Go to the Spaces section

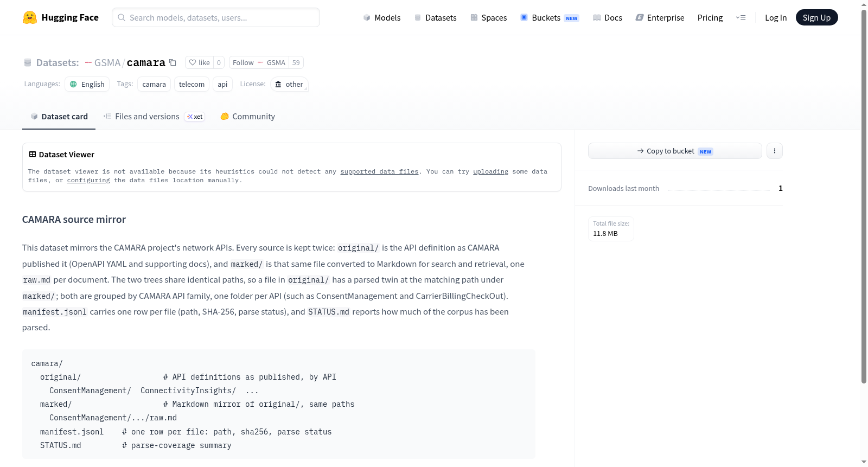[x=488, y=17]
